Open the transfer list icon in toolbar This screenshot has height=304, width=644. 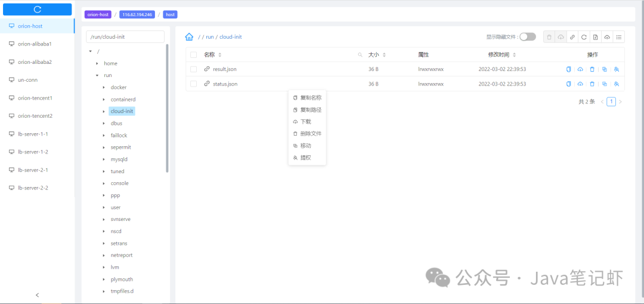click(618, 37)
